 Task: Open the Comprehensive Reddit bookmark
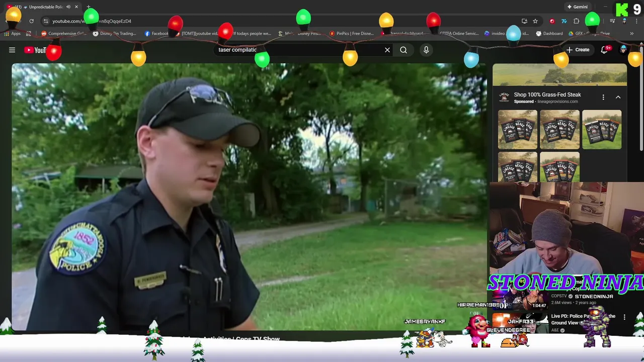tap(63, 34)
